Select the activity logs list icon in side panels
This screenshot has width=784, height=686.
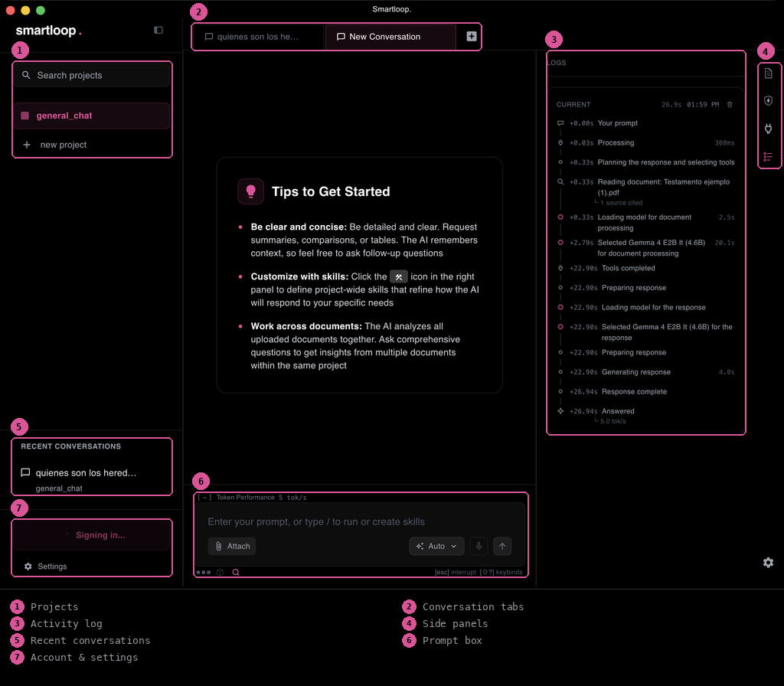769,157
